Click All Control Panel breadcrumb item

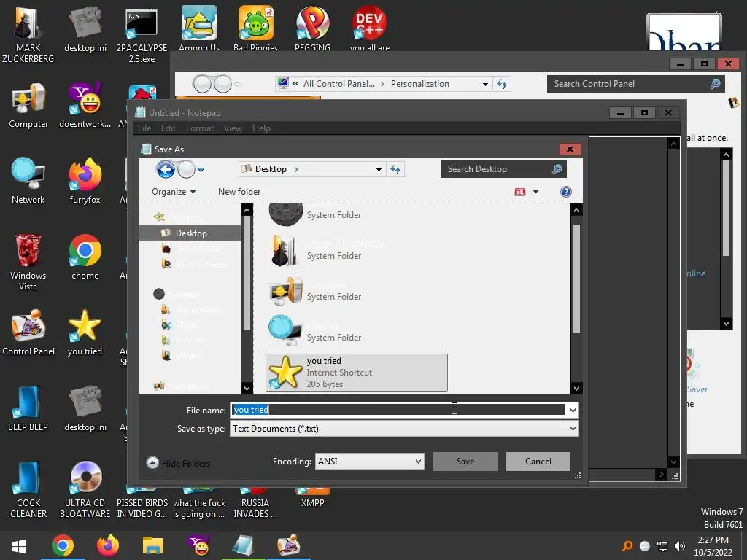click(x=338, y=84)
